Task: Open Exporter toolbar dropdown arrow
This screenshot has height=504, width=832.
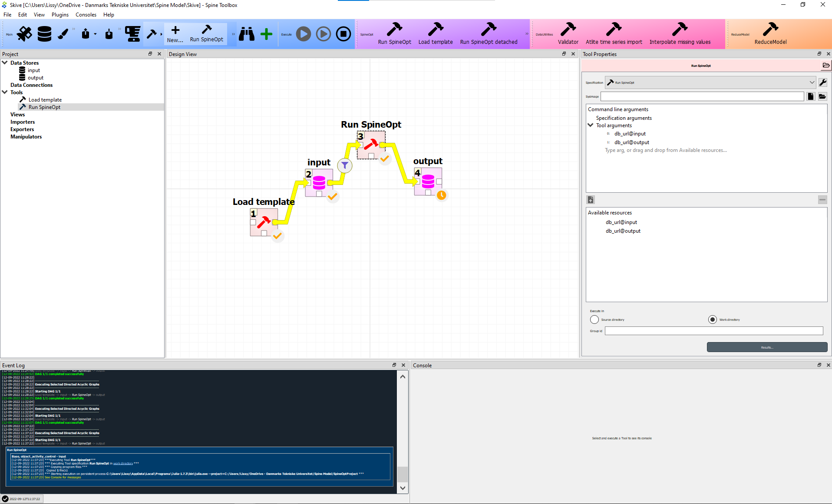Action: [95, 34]
